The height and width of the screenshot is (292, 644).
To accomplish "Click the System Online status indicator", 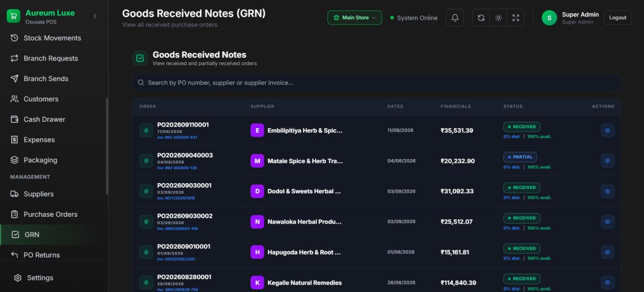I will tap(414, 18).
